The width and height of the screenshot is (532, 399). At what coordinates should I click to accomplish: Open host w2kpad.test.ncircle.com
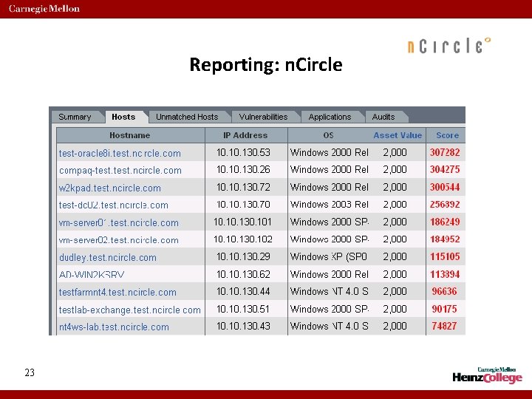(x=110, y=188)
